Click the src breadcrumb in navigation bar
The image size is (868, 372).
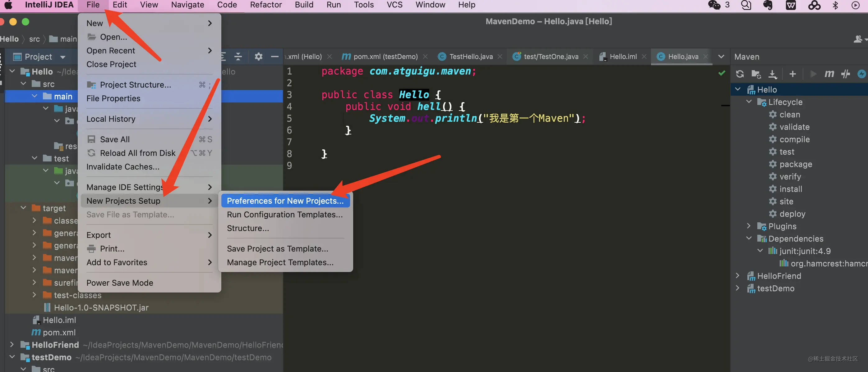click(35, 39)
